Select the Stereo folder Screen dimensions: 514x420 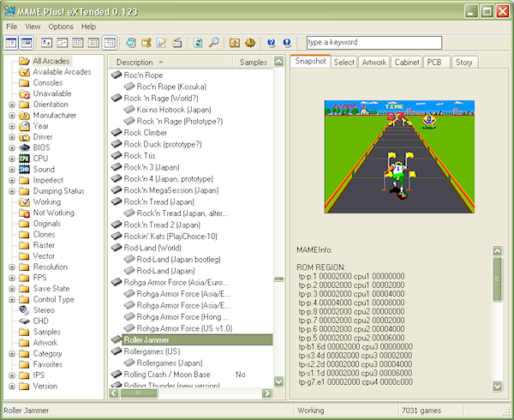click(44, 310)
